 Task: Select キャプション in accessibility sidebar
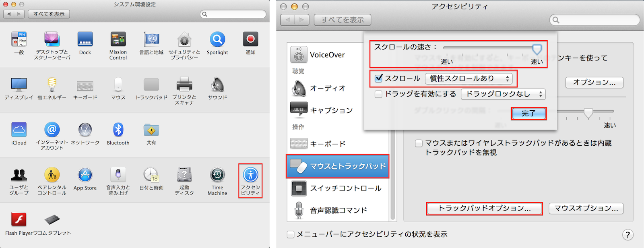[x=337, y=110]
